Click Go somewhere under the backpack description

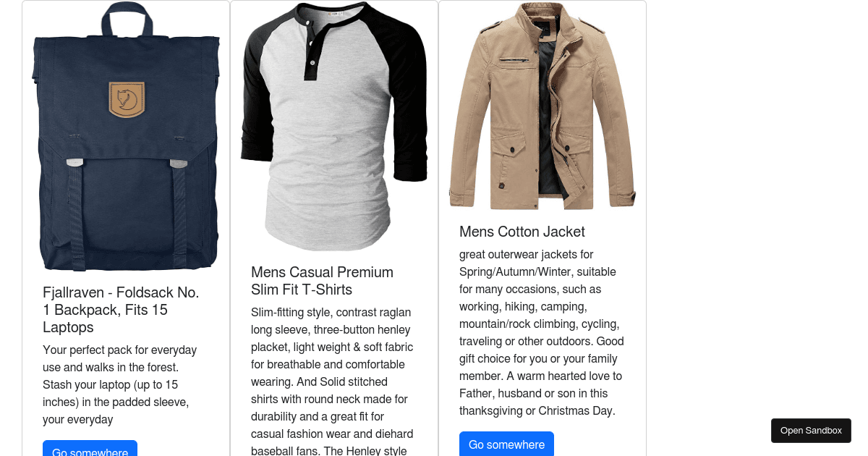coord(90,449)
